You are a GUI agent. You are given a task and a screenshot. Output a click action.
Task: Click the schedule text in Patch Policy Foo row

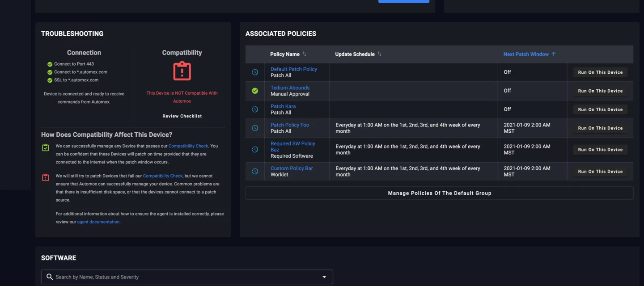tap(408, 128)
